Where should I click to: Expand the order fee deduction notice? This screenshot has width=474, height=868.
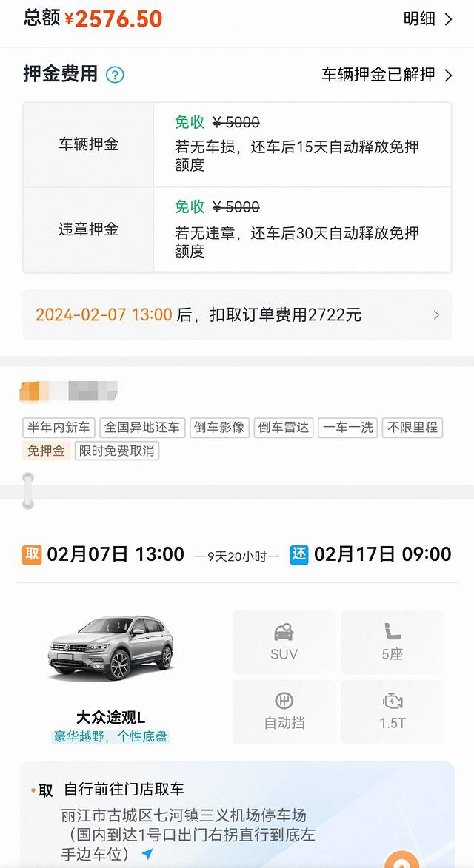pos(237,315)
